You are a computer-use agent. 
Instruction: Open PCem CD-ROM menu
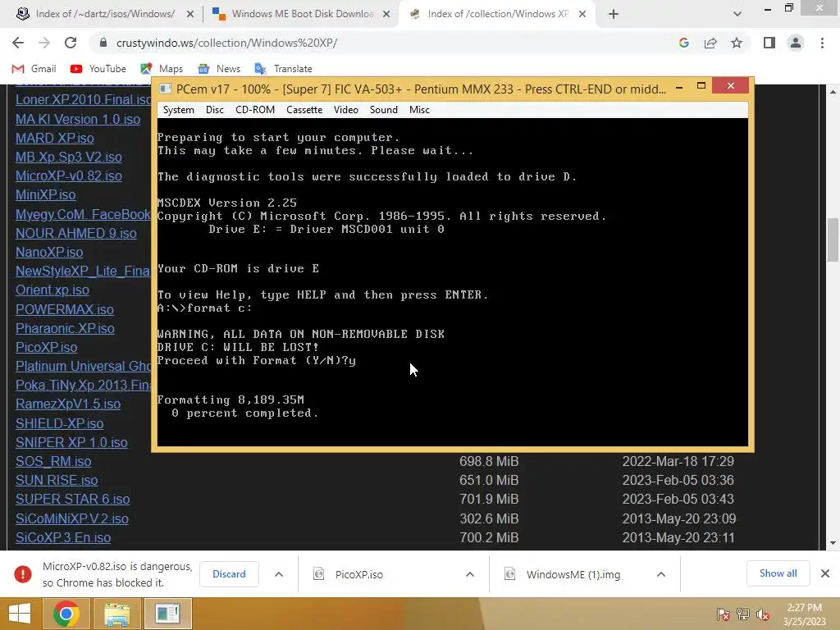[255, 110]
